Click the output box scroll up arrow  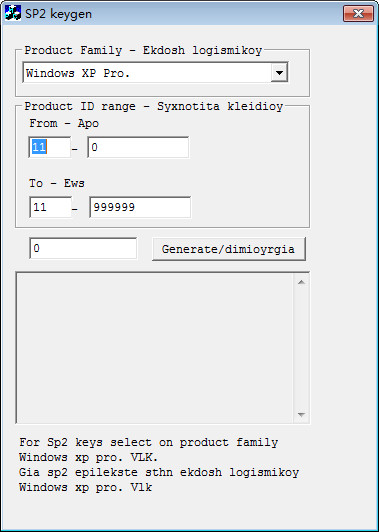(x=301, y=282)
